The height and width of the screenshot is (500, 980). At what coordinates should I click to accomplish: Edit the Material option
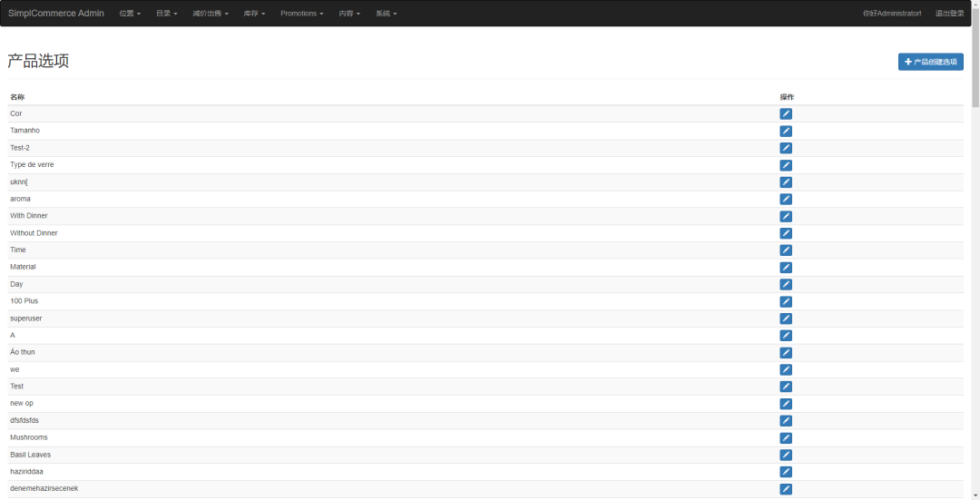pos(786,268)
